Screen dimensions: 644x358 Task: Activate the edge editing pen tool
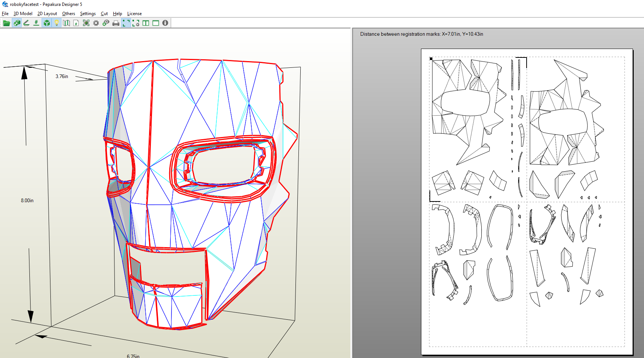click(x=26, y=22)
